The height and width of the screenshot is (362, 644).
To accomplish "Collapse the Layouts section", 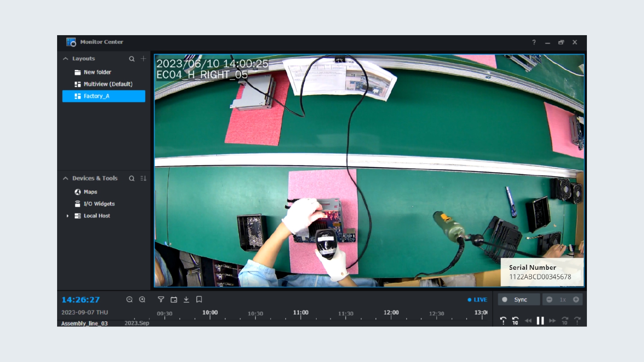I will pos(66,59).
